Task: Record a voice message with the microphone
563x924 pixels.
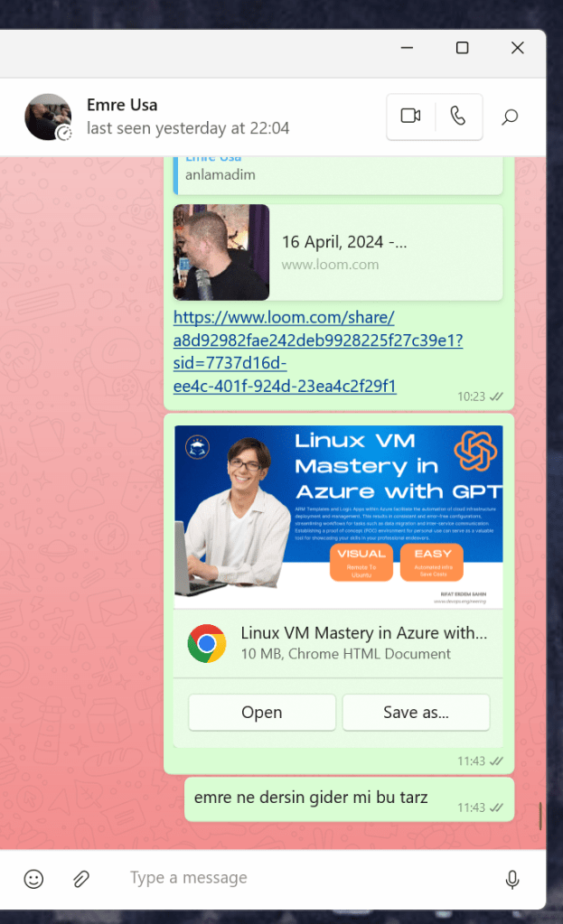Action: (512, 879)
